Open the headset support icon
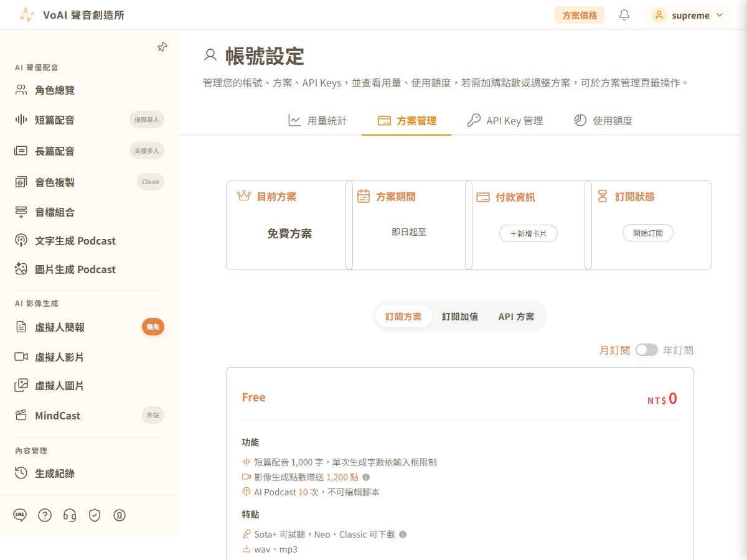Image resolution: width=747 pixels, height=560 pixels. 70,515
